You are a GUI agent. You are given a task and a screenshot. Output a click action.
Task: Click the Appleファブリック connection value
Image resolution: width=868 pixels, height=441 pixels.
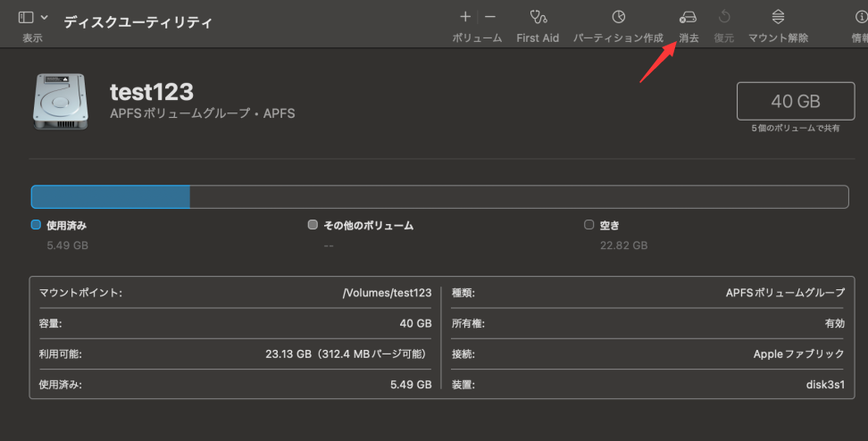click(x=799, y=354)
